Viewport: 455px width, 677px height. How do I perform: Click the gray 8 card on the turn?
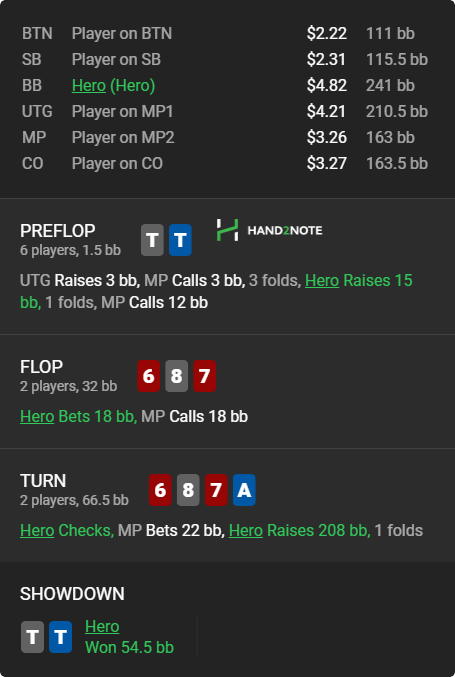pyautogui.click(x=188, y=490)
